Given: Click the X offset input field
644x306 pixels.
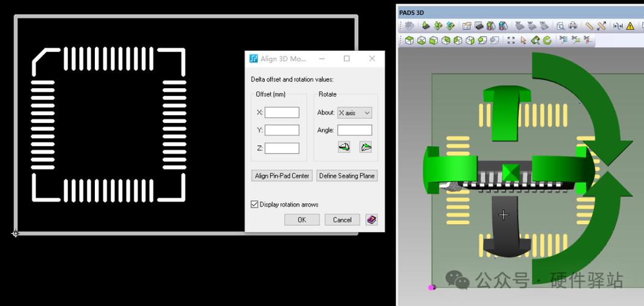Looking at the screenshot, I should 282,113.
